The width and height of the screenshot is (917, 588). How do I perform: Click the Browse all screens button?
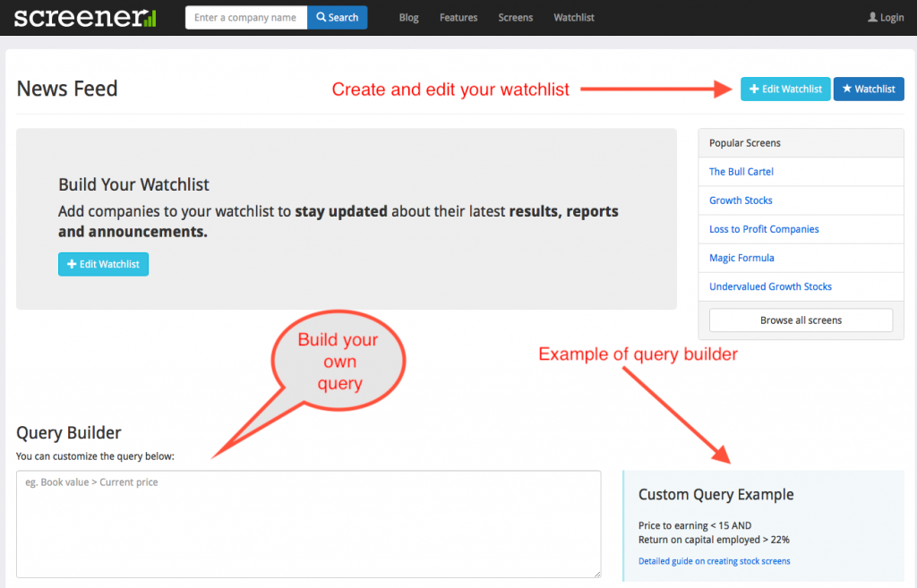tap(801, 320)
